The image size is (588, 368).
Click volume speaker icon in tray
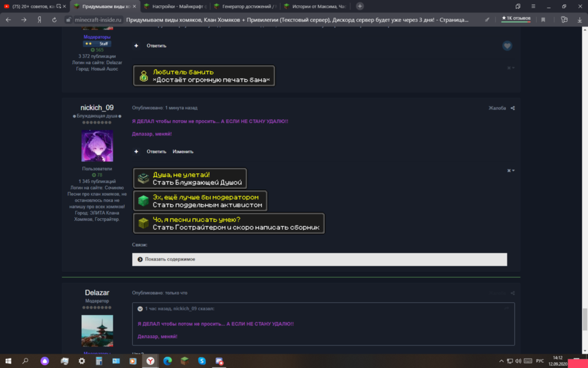(x=518, y=362)
